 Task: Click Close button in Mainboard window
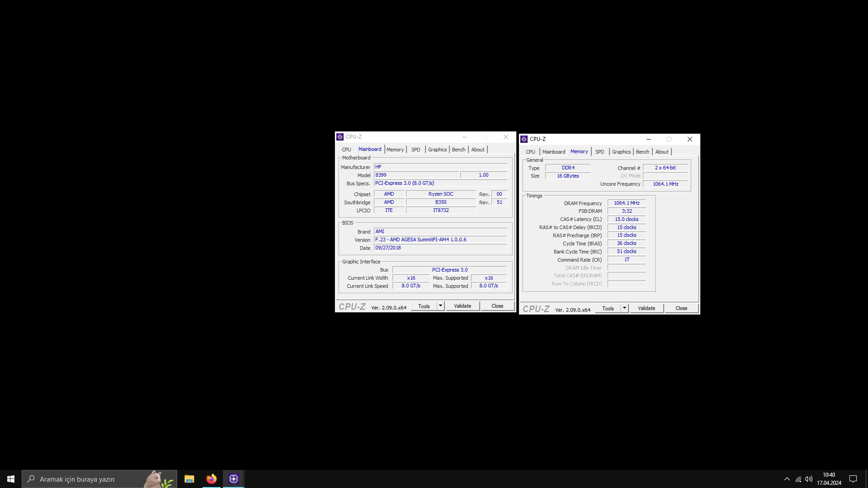coord(497,306)
